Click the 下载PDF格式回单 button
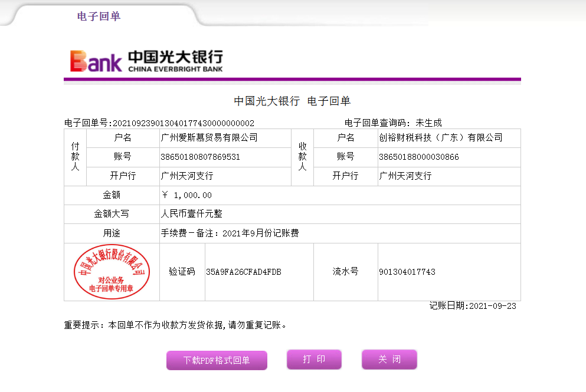The width and height of the screenshot is (586, 392). pyautogui.click(x=217, y=360)
